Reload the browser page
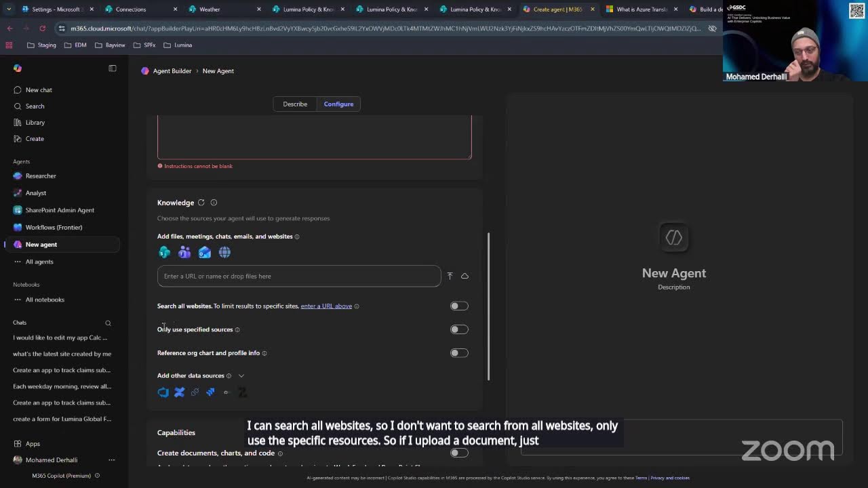 (x=42, y=28)
